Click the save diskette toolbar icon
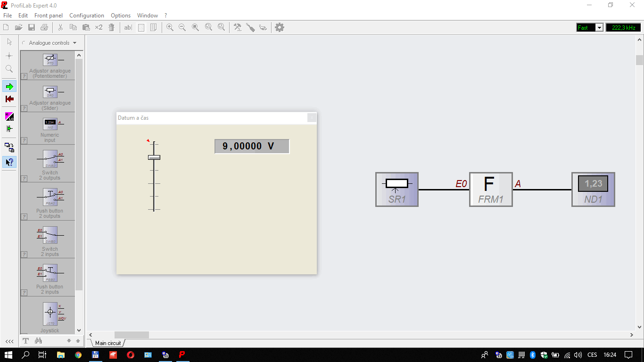 tap(32, 27)
